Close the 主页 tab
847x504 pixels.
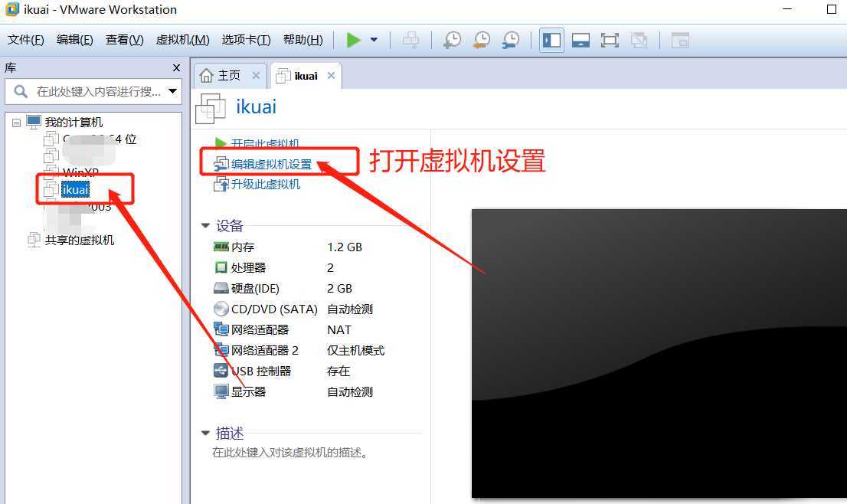click(256, 76)
